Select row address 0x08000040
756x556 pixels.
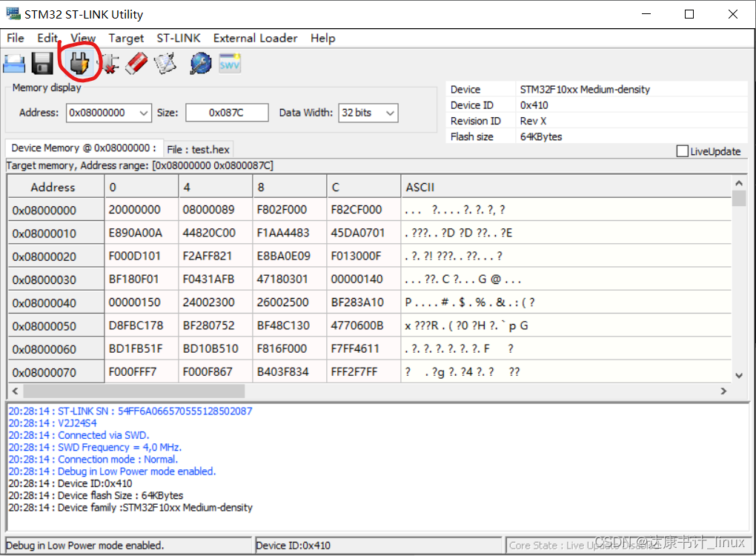click(56, 302)
